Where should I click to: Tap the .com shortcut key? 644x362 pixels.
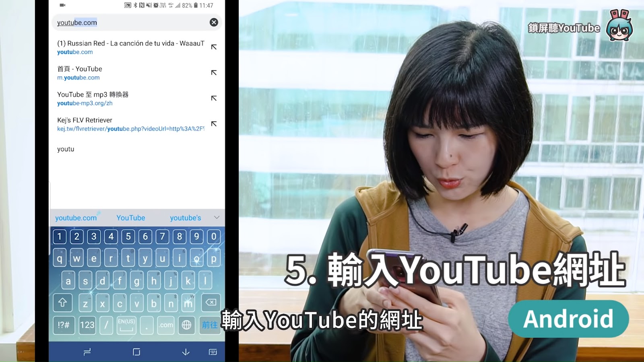[166, 325]
